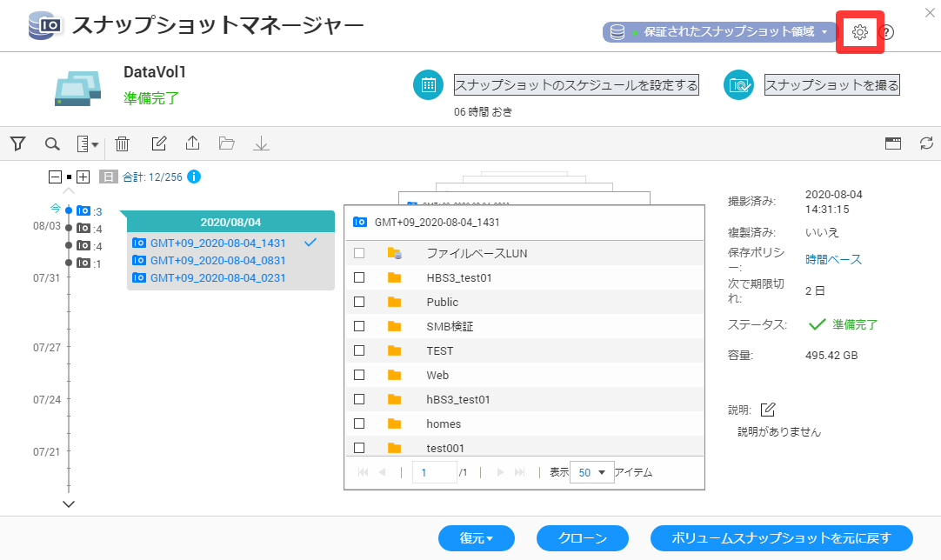Open the items-per-page 50 dropdown

pos(591,472)
